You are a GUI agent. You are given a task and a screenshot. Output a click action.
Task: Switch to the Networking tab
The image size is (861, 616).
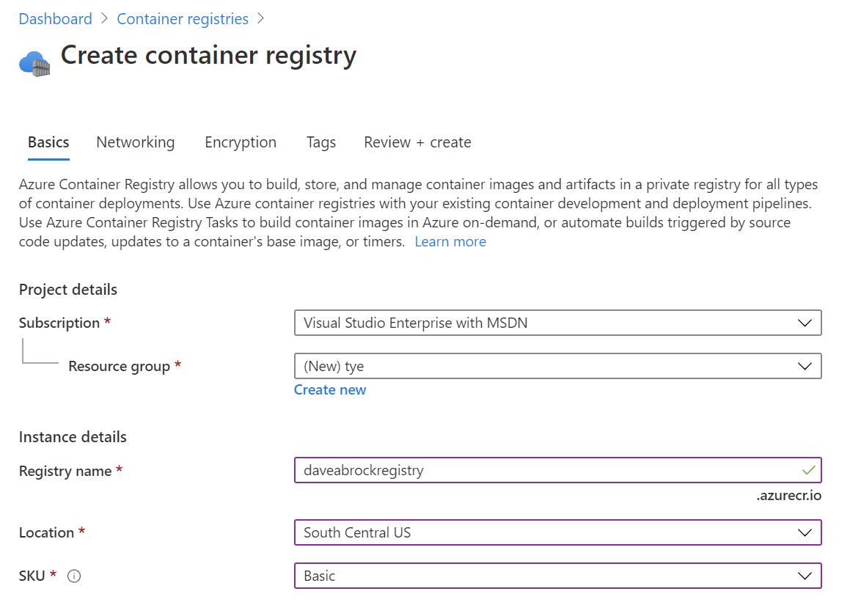135,142
